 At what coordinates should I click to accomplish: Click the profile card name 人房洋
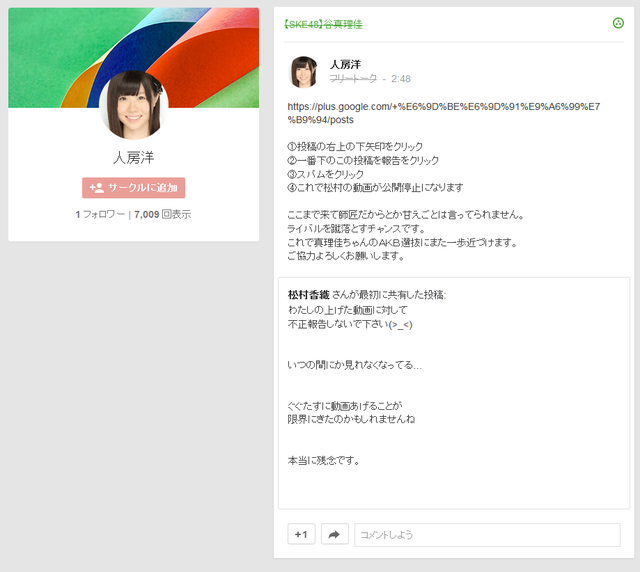[133, 158]
